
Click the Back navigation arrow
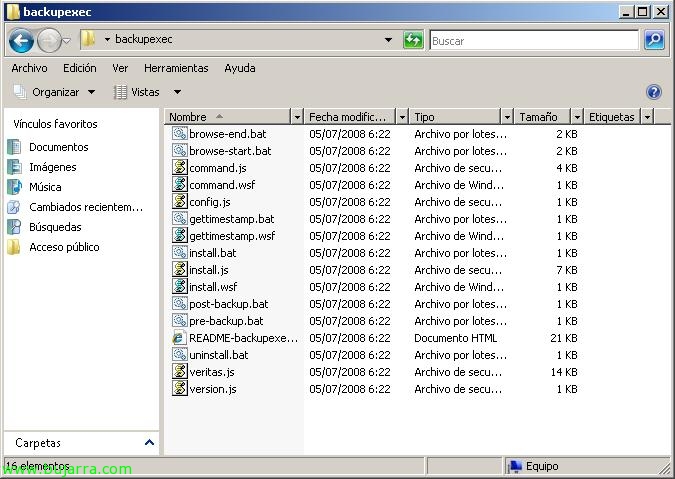(x=21, y=41)
